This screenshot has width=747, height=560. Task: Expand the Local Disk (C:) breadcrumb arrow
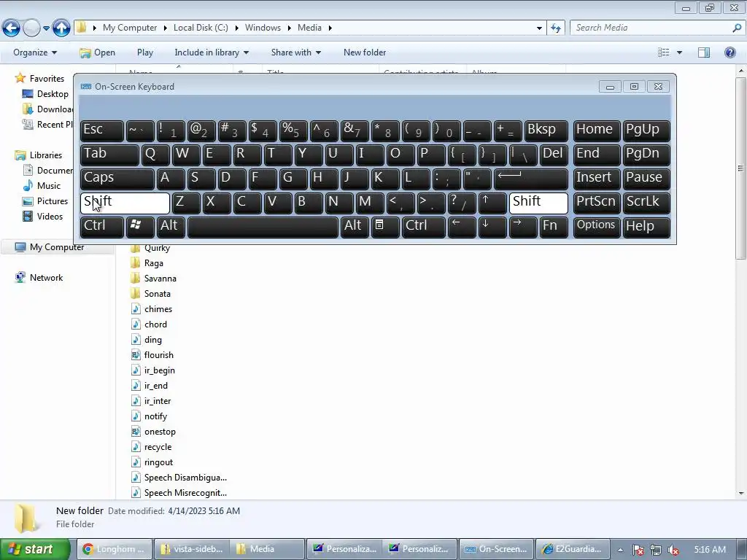pyautogui.click(x=236, y=28)
